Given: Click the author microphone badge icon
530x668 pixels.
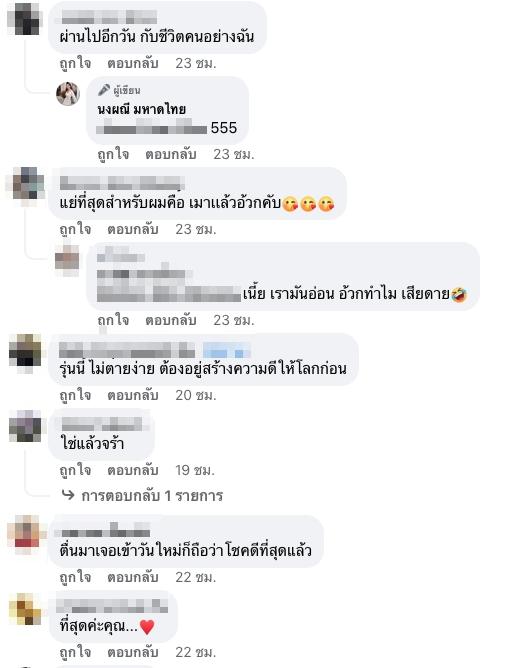Looking at the screenshot, I should click(104, 90).
